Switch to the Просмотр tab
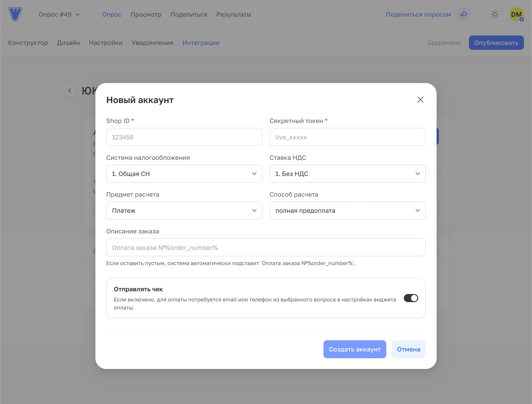The image size is (532, 404). [x=146, y=15]
